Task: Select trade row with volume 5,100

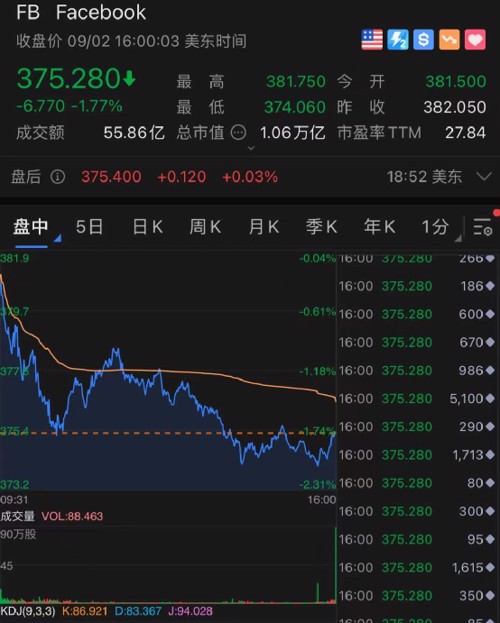Action: click(417, 399)
